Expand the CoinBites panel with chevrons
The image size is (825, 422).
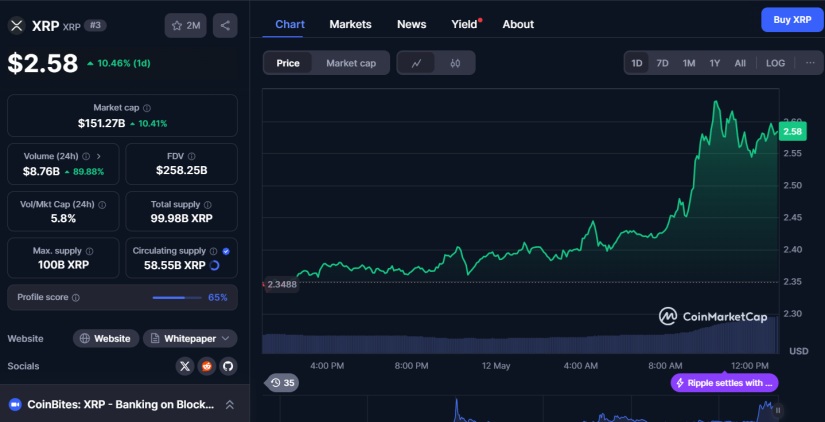[229, 405]
